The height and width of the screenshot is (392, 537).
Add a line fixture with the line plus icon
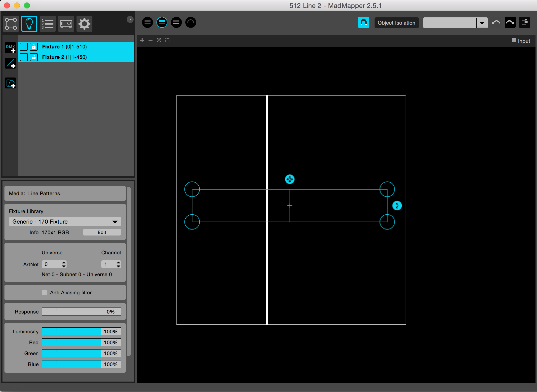click(x=11, y=63)
